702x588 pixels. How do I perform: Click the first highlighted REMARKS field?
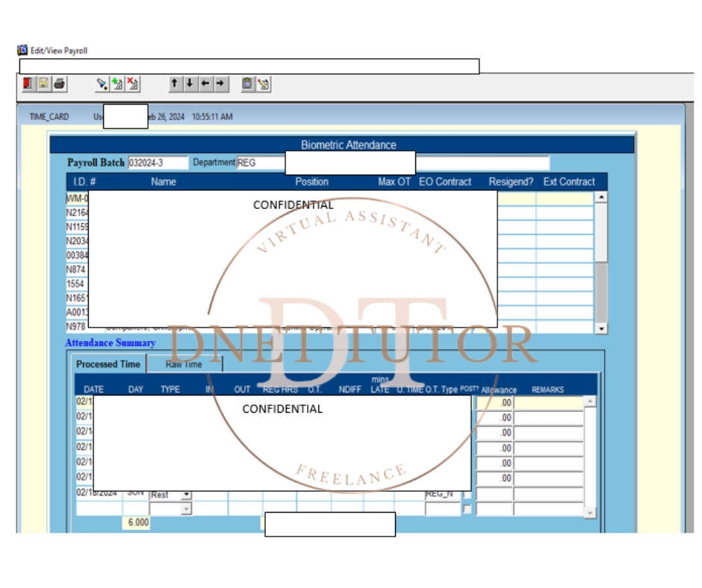(549, 403)
